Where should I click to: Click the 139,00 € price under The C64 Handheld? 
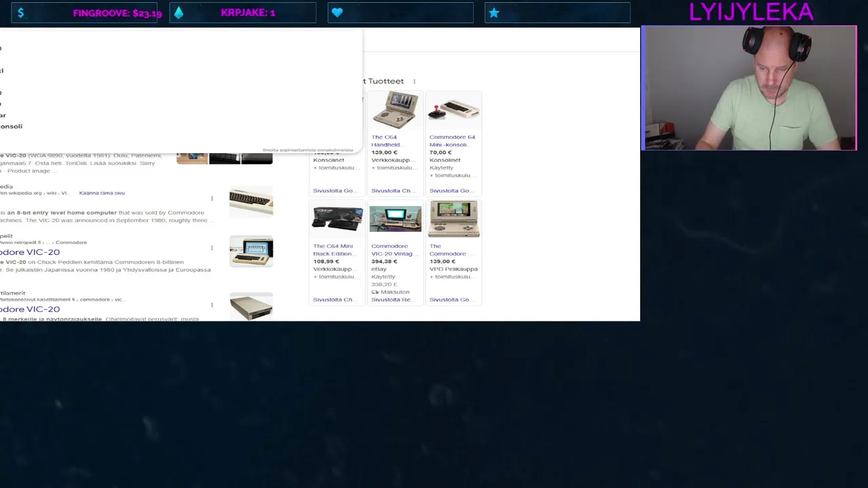(x=384, y=152)
